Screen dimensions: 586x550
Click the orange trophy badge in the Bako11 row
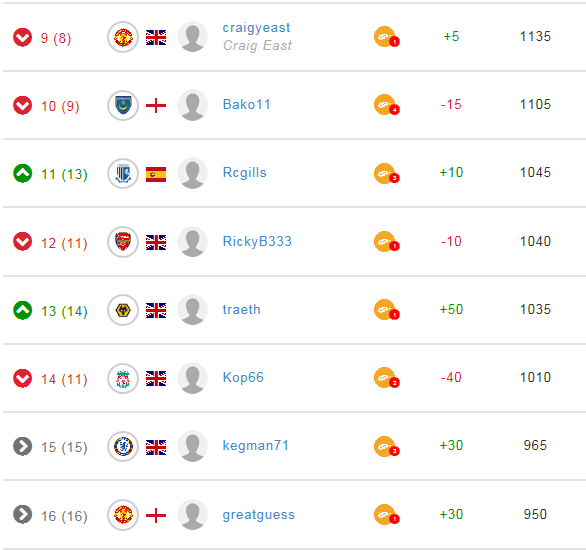[386, 105]
